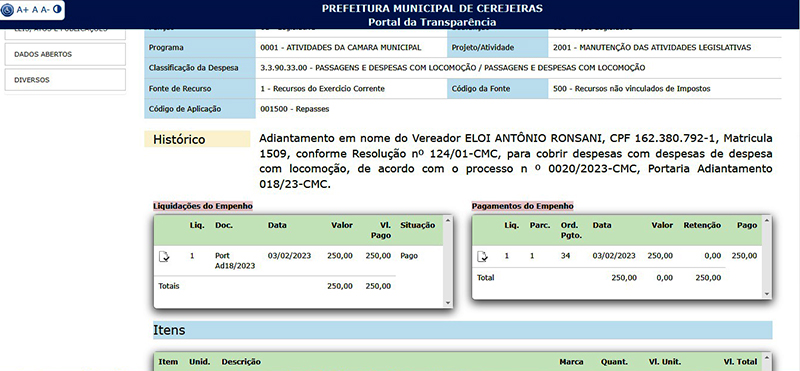800x371 pixels.
Task: Click the Itens section header bar
Action: (462, 330)
